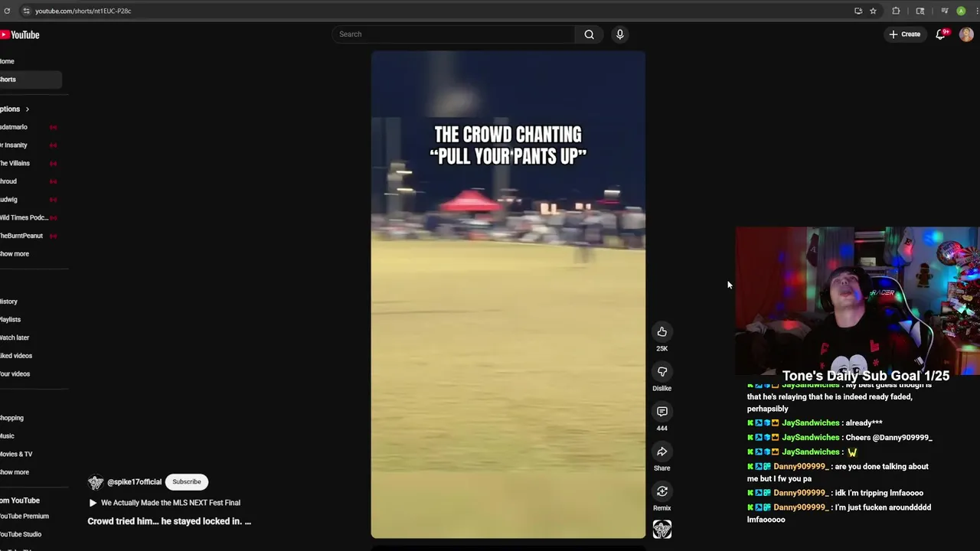Open Liked videos in sidebar
This screenshot has height=551, width=980.
click(16, 356)
